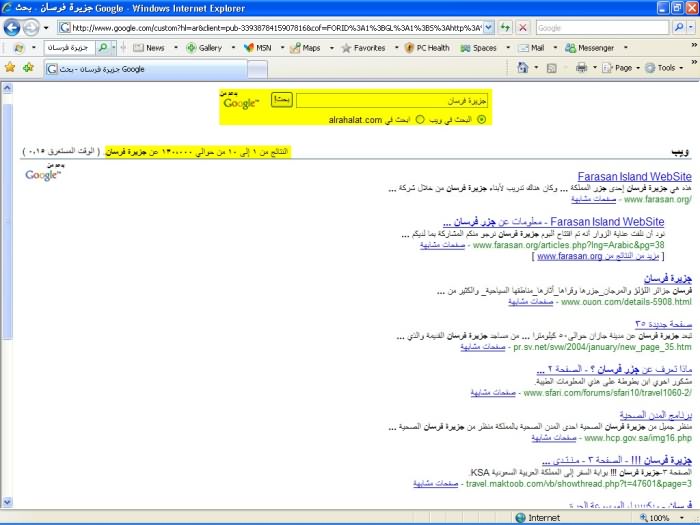Screen dimensions: 700x525
Task: Open similar pages link for travel.maktoob.com result
Action: point(435,484)
